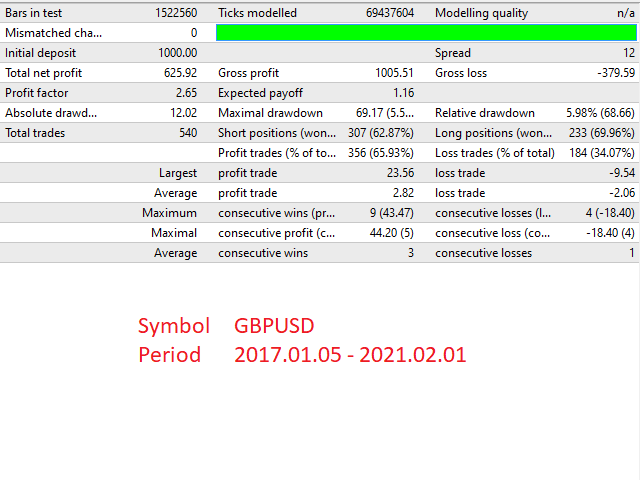Screen dimensions: 640x480
Task: Click the Profit factor label
Action: 37,93
